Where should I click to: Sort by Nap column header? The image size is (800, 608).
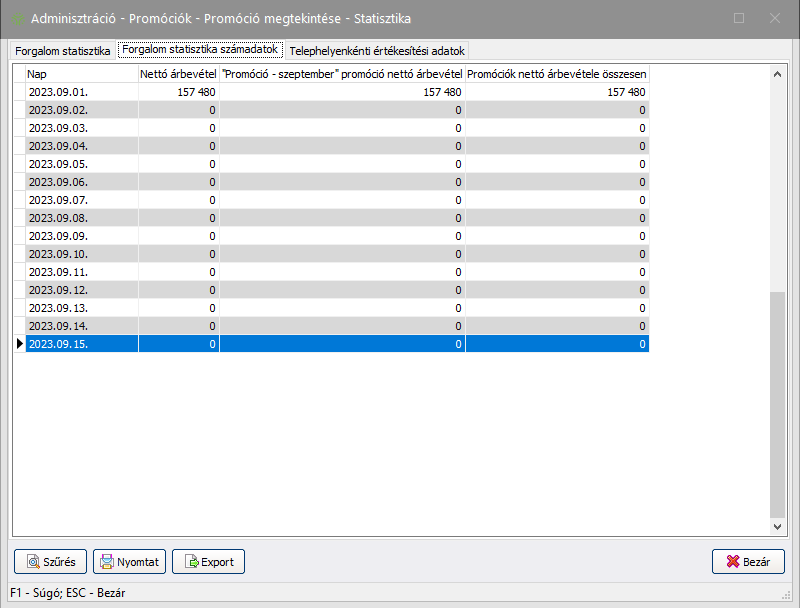point(80,74)
